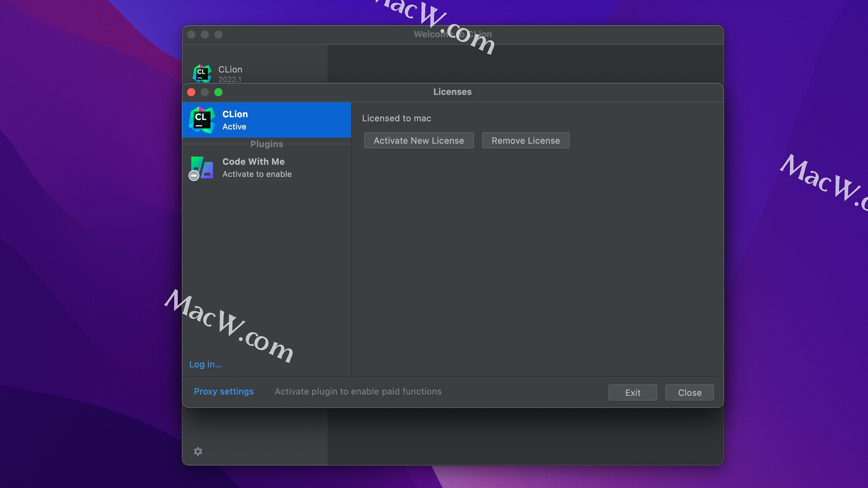Image resolution: width=868 pixels, height=488 pixels.
Task: Click the macOS green fullscreen button
Action: pyautogui.click(x=217, y=92)
